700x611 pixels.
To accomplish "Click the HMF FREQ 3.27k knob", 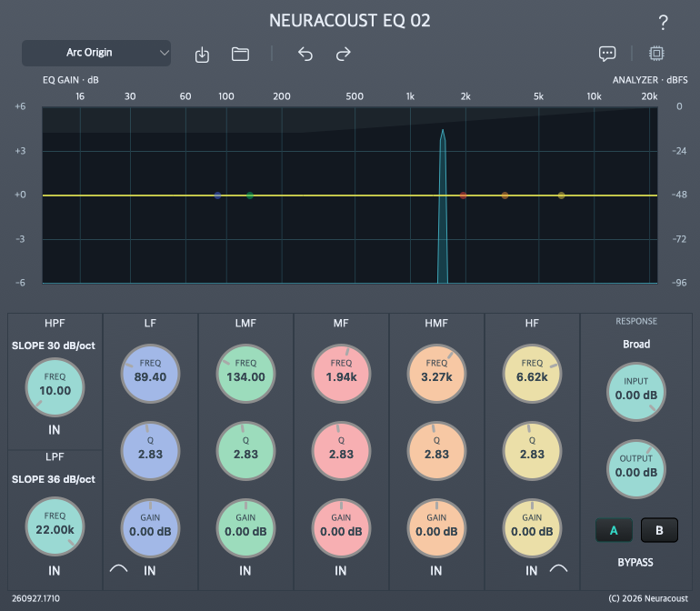I will tap(436, 374).
